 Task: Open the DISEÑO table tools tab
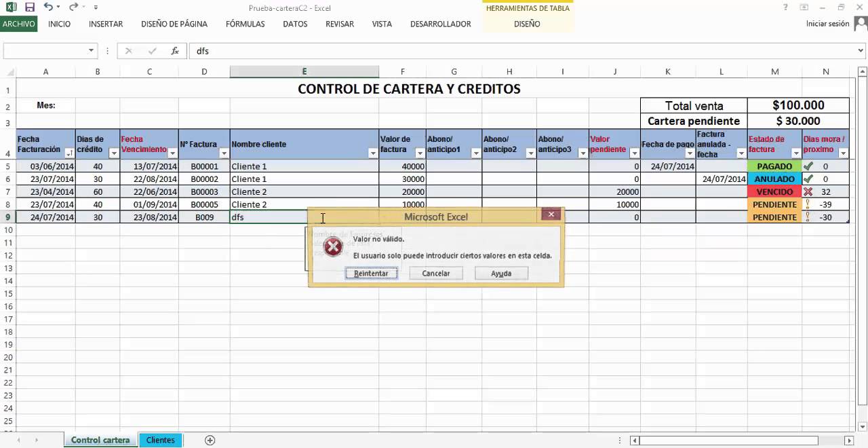click(527, 24)
